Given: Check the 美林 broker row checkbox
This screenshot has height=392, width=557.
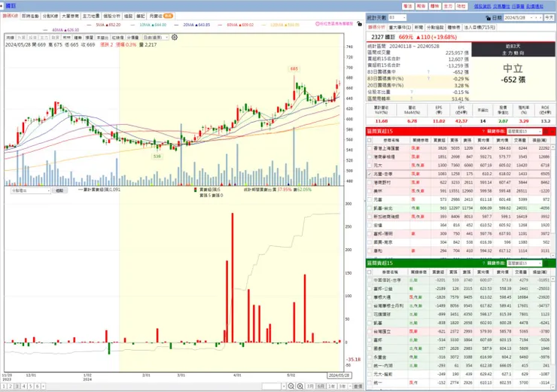Looking at the screenshot, I should pyautogui.click(x=370, y=191).
